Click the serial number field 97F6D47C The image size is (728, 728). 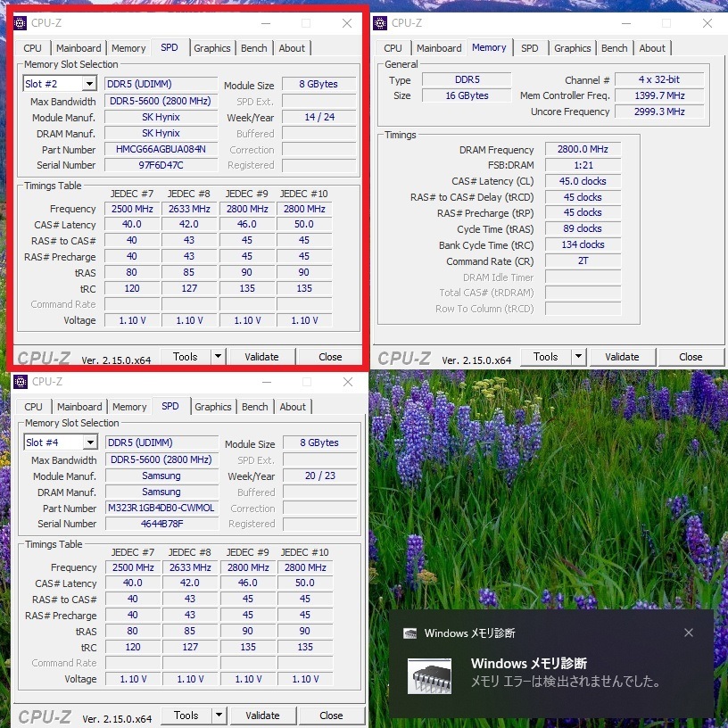tap(161, 165)
